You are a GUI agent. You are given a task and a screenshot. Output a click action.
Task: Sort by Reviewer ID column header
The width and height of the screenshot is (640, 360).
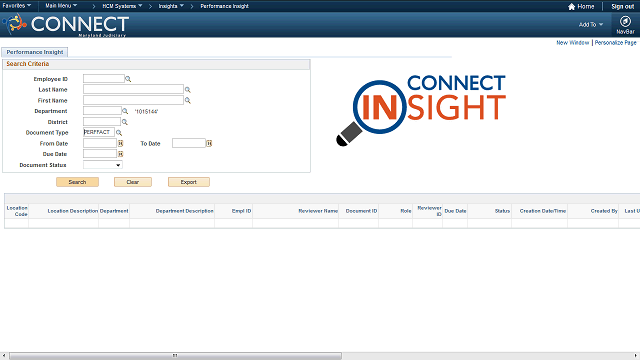pyautogui.click(x=429, y=211)
